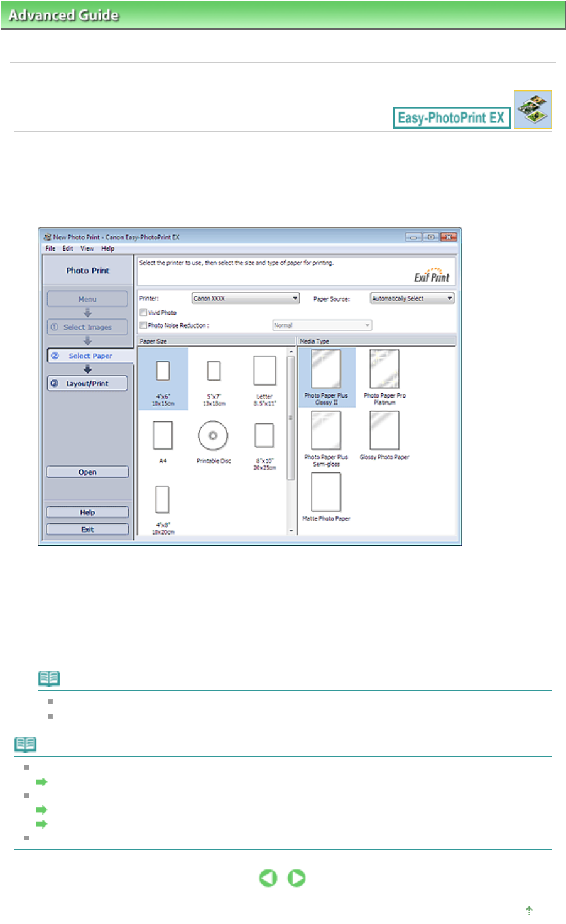Viewport: 566px width, 924px height.
Task: Click the application icon in title bar
Action: coord(47,237)
